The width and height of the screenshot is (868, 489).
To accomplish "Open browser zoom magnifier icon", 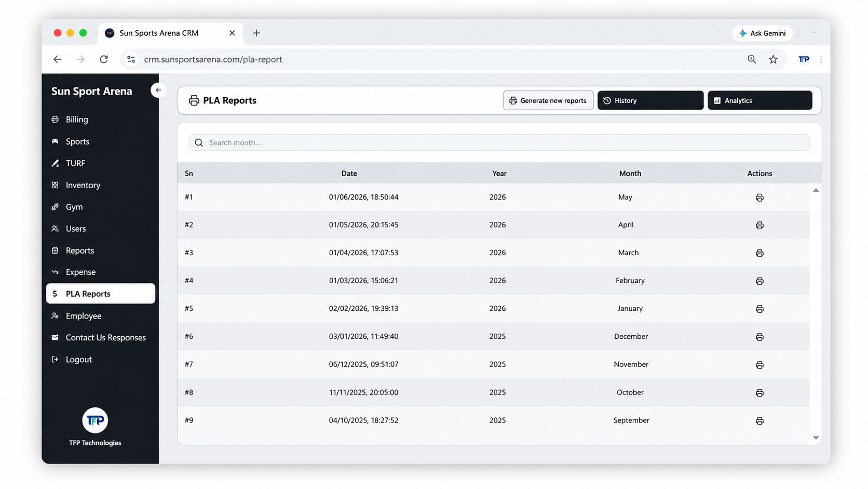I will [752, 59].
